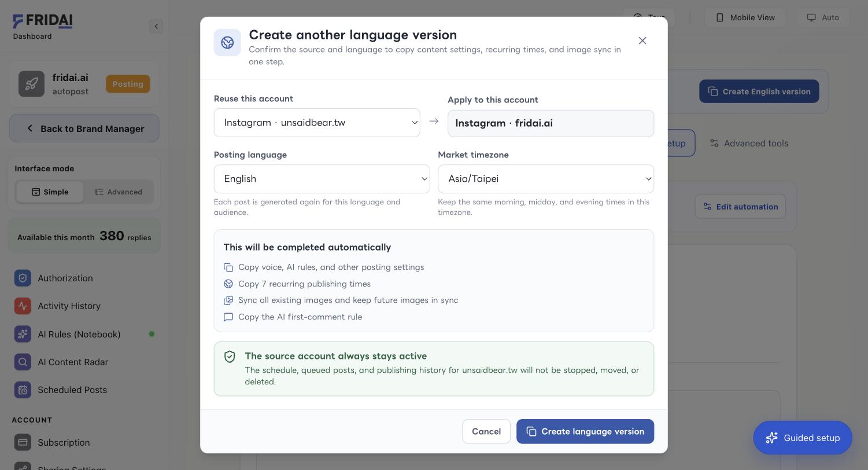The height and width of the screenshot is (470, 868).
Task: Open Advanced tools tab
Action: click(x=749, y=143)
